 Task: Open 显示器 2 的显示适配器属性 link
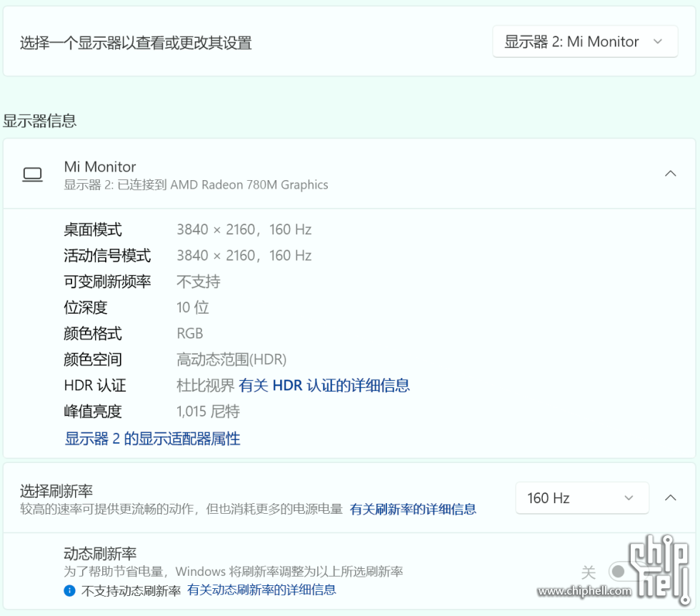(153, 439)
